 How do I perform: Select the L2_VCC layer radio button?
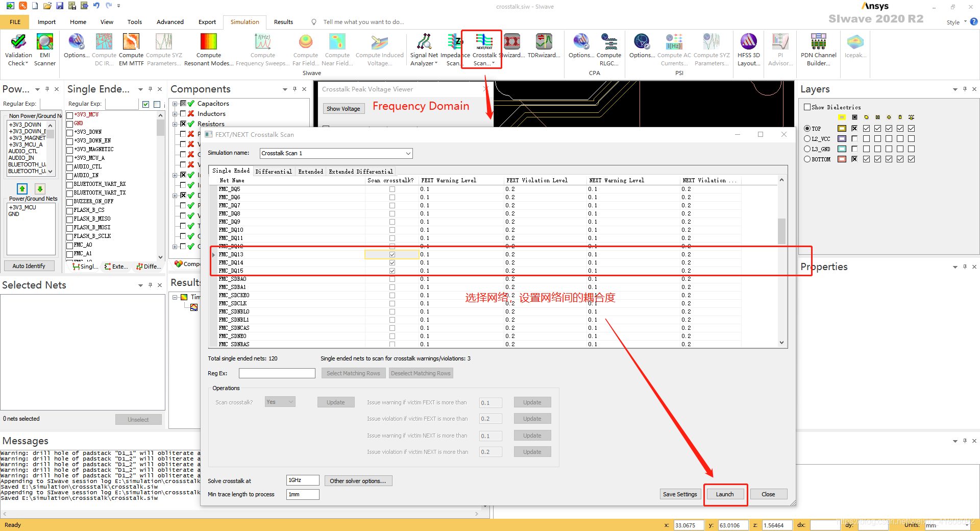(x=807, y=139)
